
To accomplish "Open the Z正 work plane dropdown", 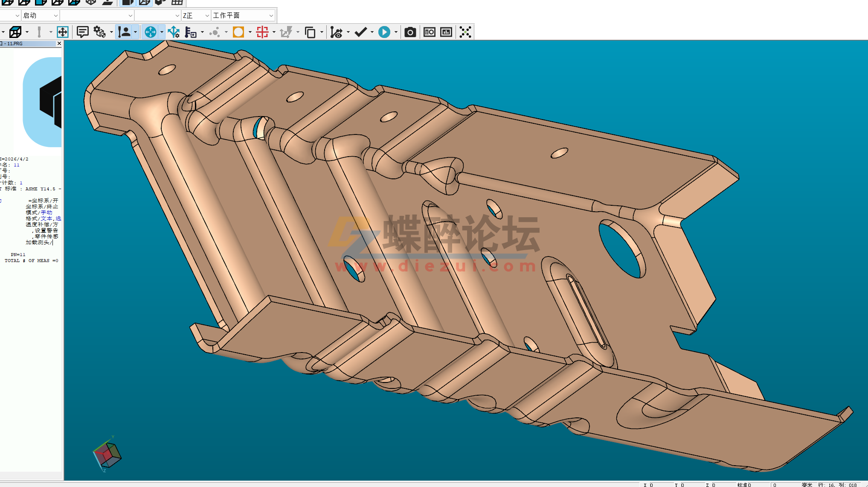I will point(206,15).
